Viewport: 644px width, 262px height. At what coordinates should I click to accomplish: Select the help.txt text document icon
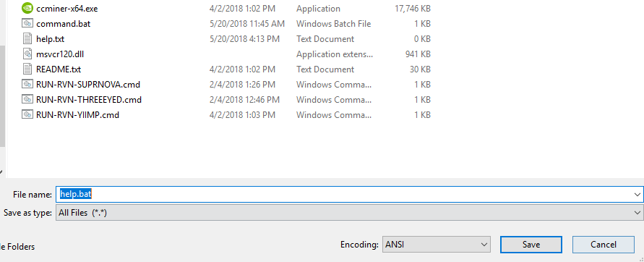click(x=27, y=38)
